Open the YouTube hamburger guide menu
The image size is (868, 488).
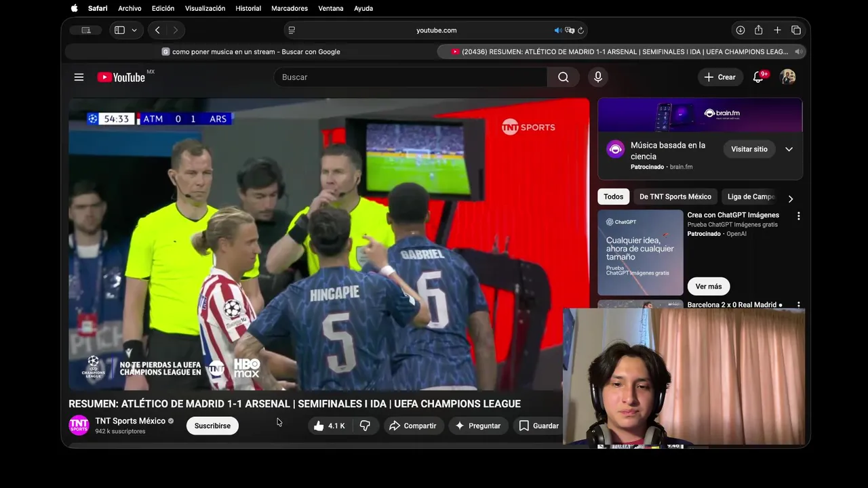[x=79, y=77]
